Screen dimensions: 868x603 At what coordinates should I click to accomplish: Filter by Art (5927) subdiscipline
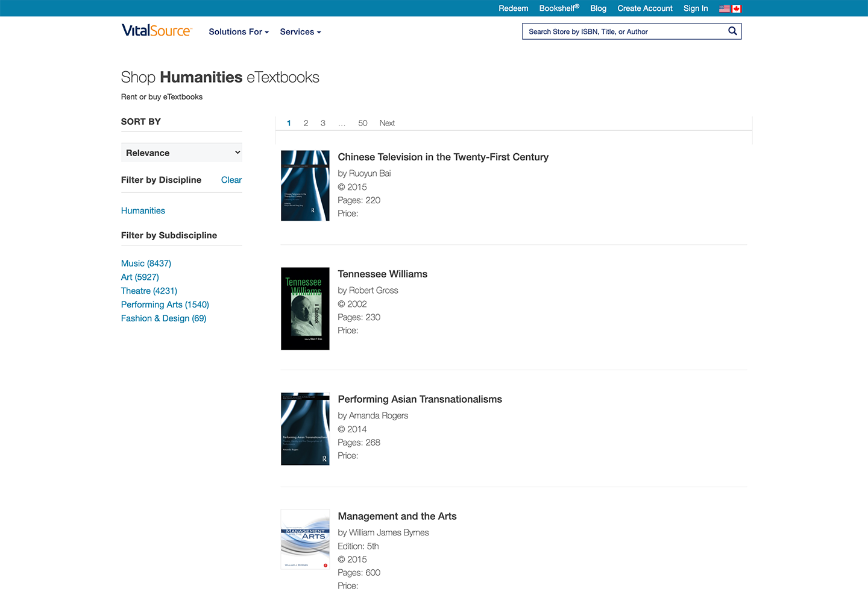[x=140, y=277]
